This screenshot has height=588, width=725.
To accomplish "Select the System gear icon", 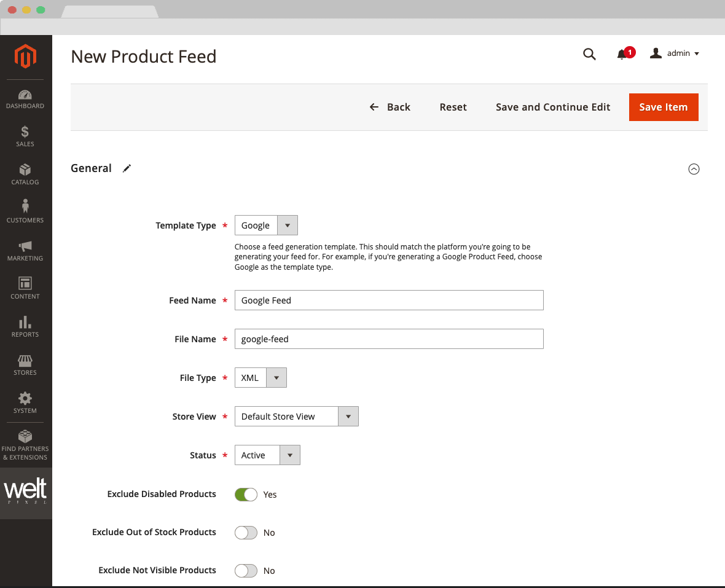I will coord(25,399).
